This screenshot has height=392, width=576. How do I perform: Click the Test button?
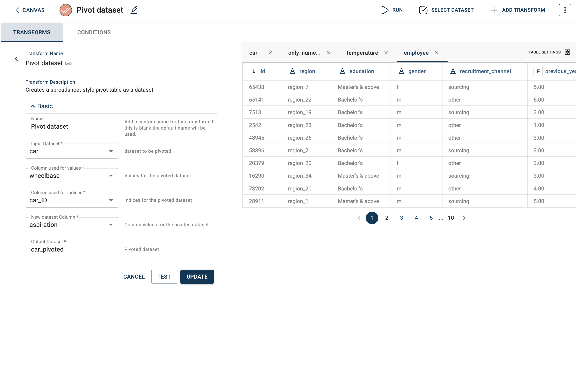[164, 277]
